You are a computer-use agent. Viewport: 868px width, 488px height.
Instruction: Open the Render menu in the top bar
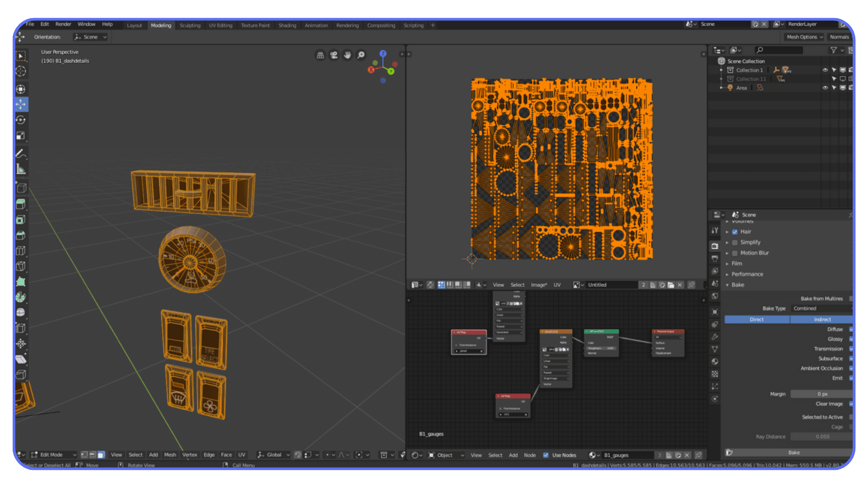coord(63,24)
